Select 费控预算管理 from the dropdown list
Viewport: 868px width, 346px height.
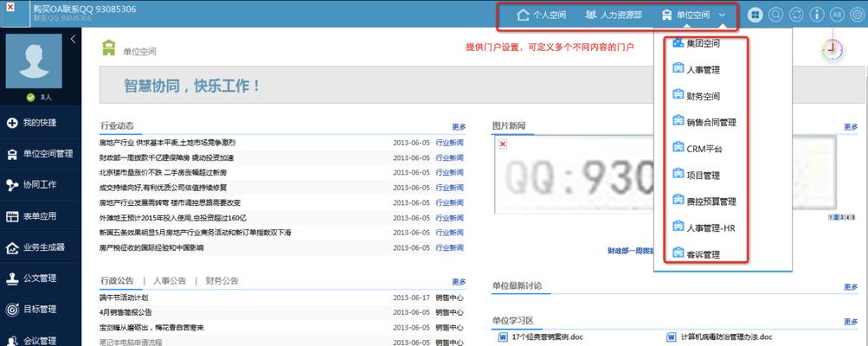[704, 201]
